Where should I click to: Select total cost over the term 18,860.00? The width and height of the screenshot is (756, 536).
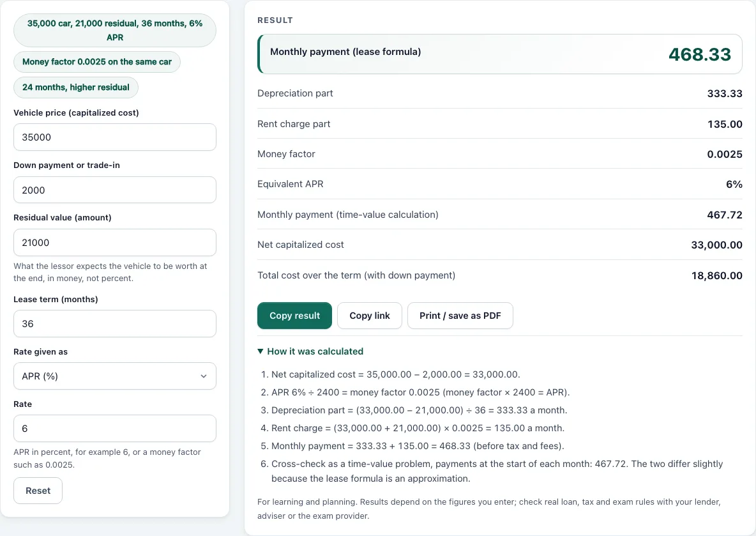[x=716, y=275]
